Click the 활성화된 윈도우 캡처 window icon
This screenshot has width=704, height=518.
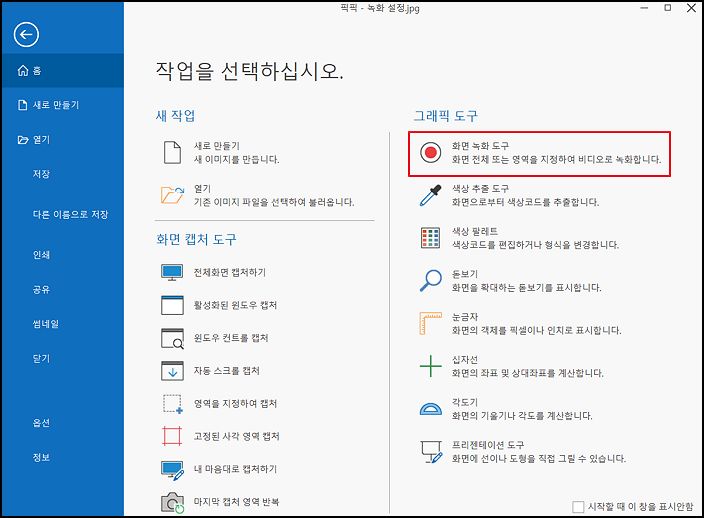pyautogui.click(x=172, y=305)
